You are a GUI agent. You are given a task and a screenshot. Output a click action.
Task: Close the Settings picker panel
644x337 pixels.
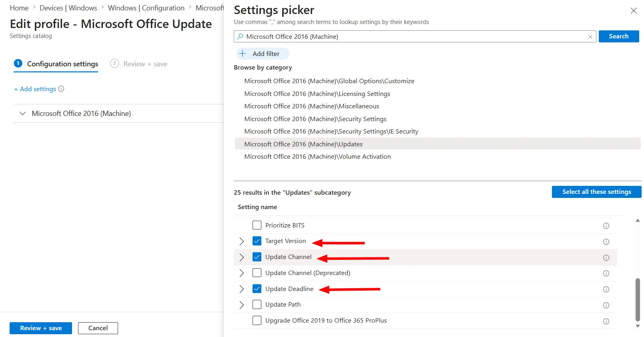[634, 11]
